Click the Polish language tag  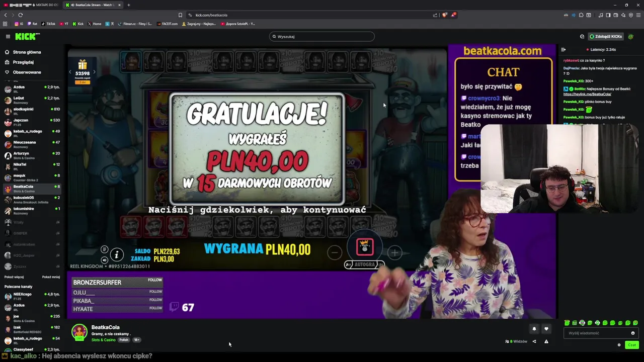(x=124, y=340)
